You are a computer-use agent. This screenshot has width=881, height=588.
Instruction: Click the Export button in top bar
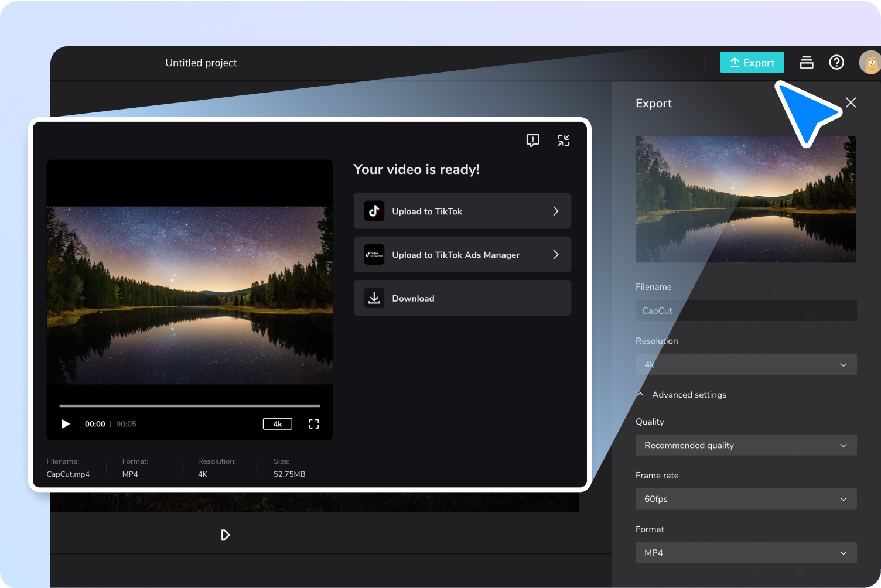tap(752, 63)
